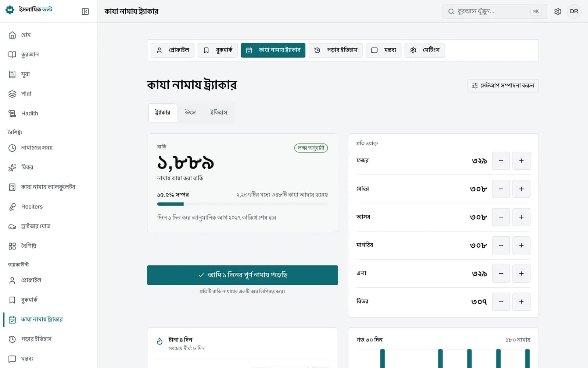This screenshot has width=588, height=368.
Task: Switch to the ইতিহাস tab
Action: click(x=219, y=113)
